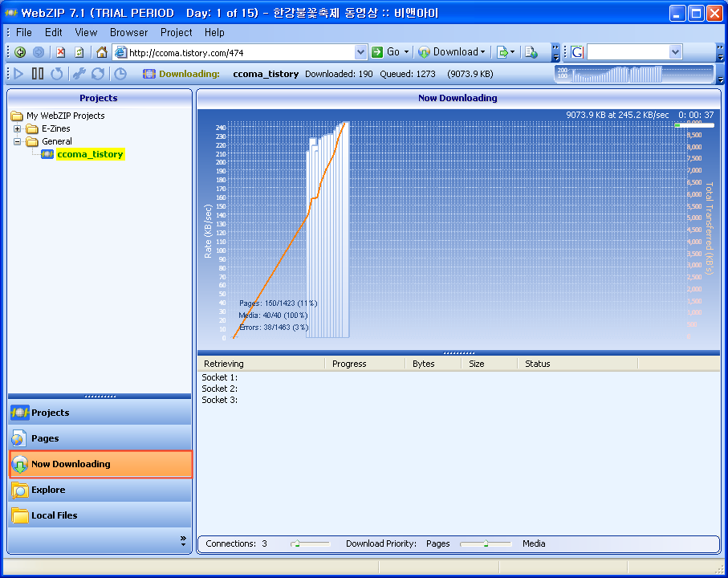Sort by the Progress column header
The width and height of the screenshot is (728, 578).
[x=365, y=364]
